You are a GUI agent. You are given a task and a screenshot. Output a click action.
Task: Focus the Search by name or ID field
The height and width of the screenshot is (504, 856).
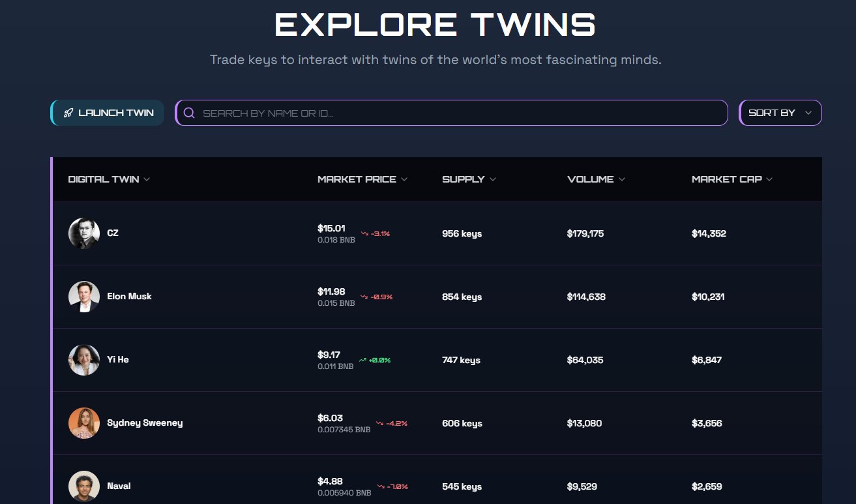(456, 113)
